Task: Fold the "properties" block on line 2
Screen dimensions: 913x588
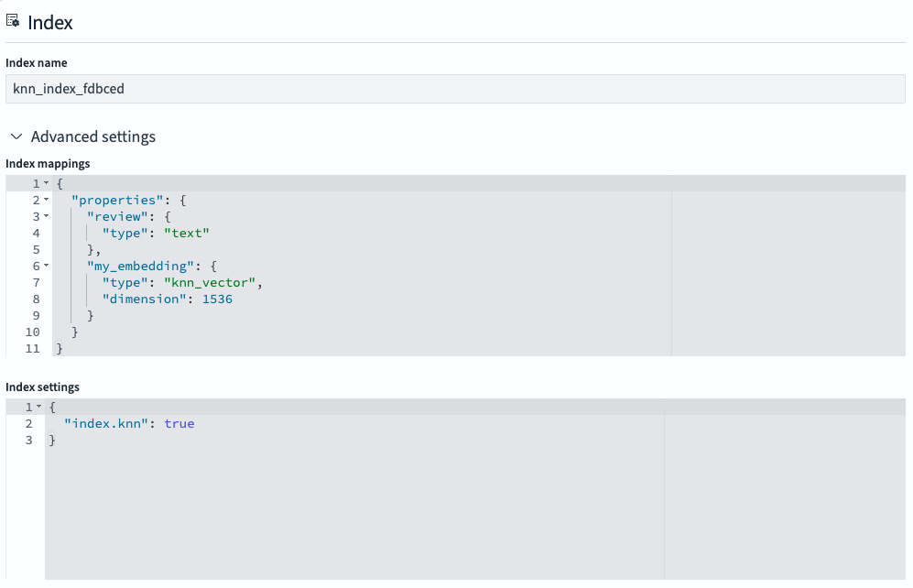Action: [x=46, y=201]
